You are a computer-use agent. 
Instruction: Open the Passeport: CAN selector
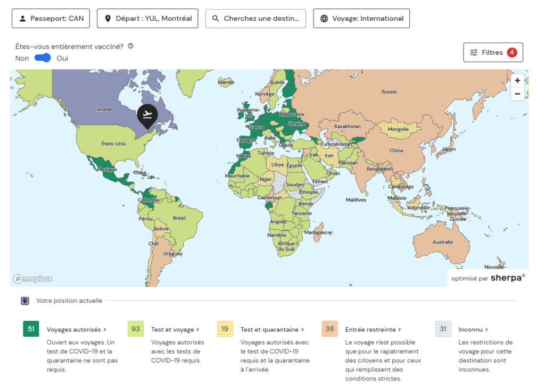[51, 19]
